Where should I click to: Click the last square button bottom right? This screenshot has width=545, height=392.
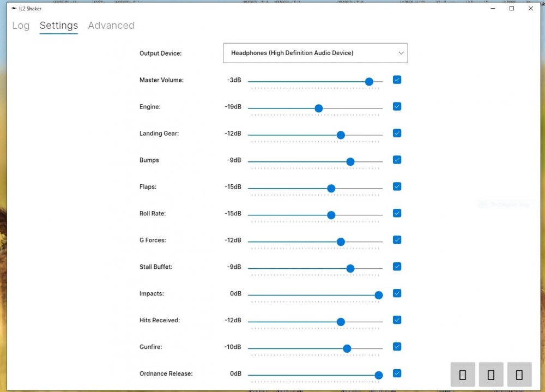[x=519, y=375]
